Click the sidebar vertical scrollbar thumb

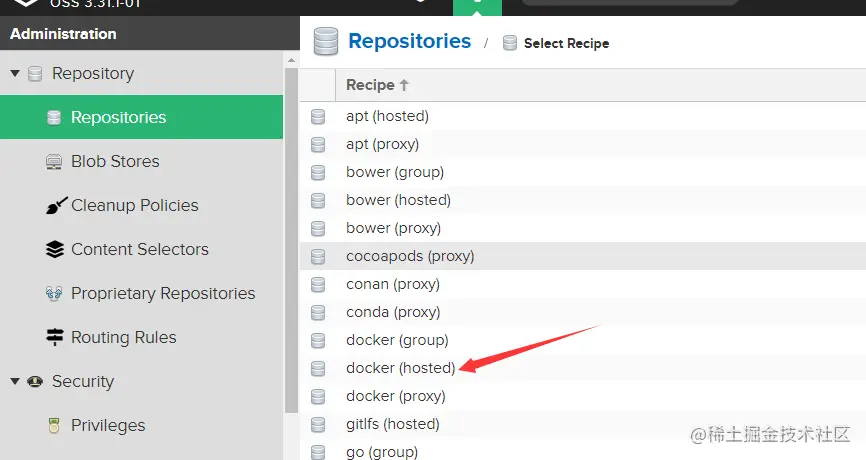coord(292,240)
